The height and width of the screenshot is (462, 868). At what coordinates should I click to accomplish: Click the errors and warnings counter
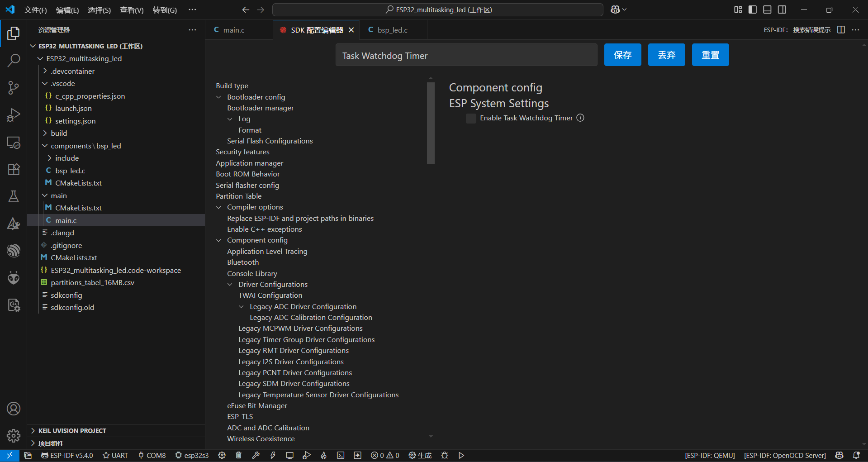pyautogui.click(x=385, y=456)
